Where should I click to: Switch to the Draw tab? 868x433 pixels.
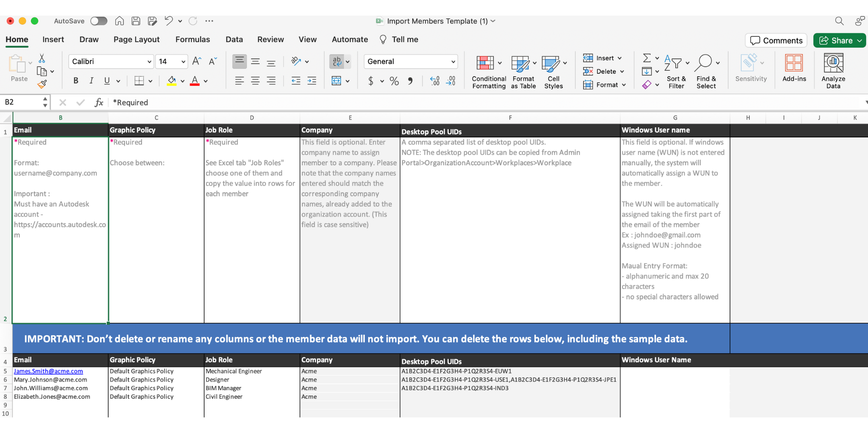click(x=89, y=39)
